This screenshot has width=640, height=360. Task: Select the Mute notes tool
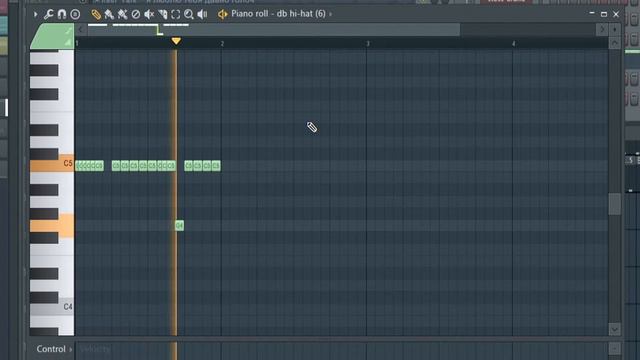coord(149,14)
